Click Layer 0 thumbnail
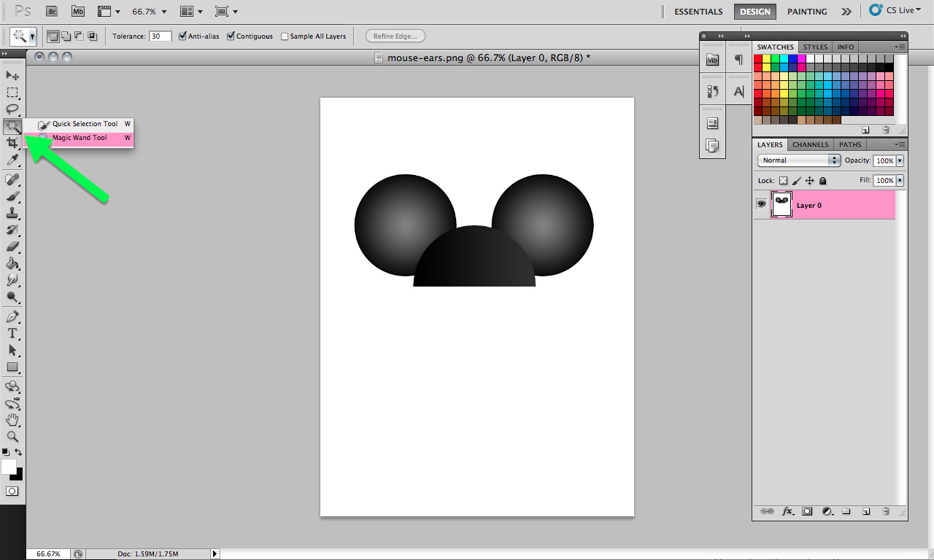Viewport: 934px width, 560px height. coord(781,205)
